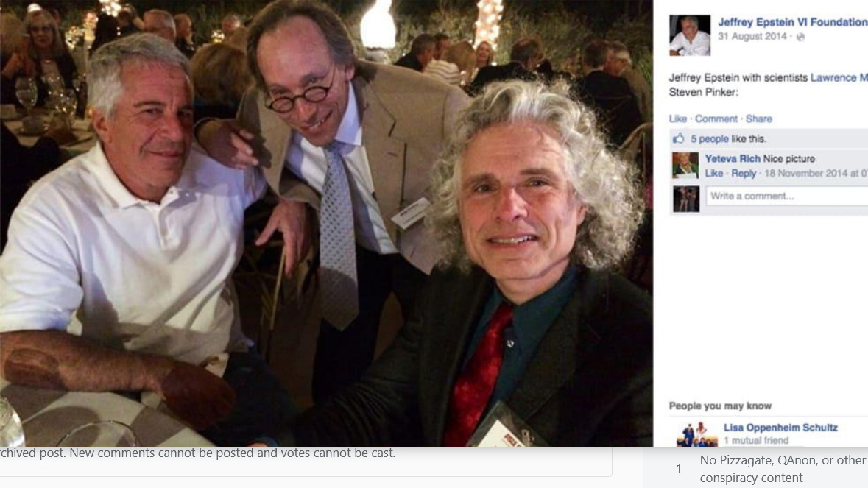Click the globe privacy icon by the date
868x488 pixels.
tap(800, 37)
